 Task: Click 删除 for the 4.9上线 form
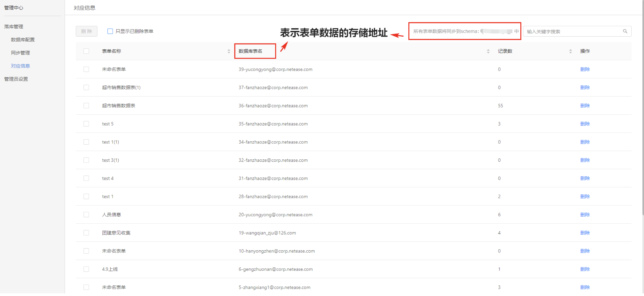point(585,269)
